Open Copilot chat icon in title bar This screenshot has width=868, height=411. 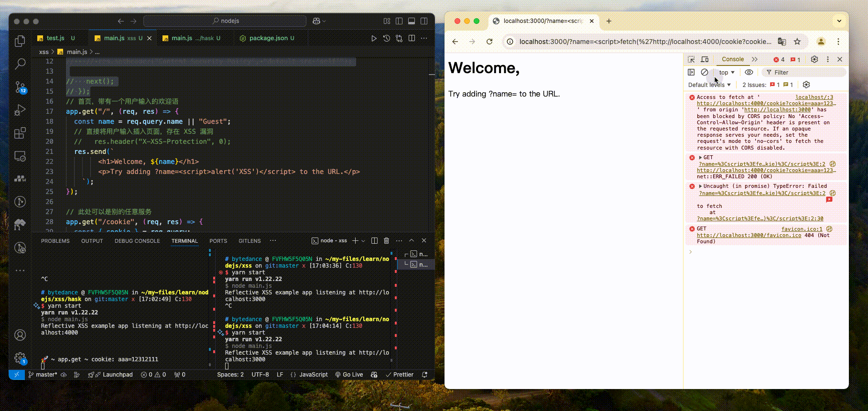point(316,21)
